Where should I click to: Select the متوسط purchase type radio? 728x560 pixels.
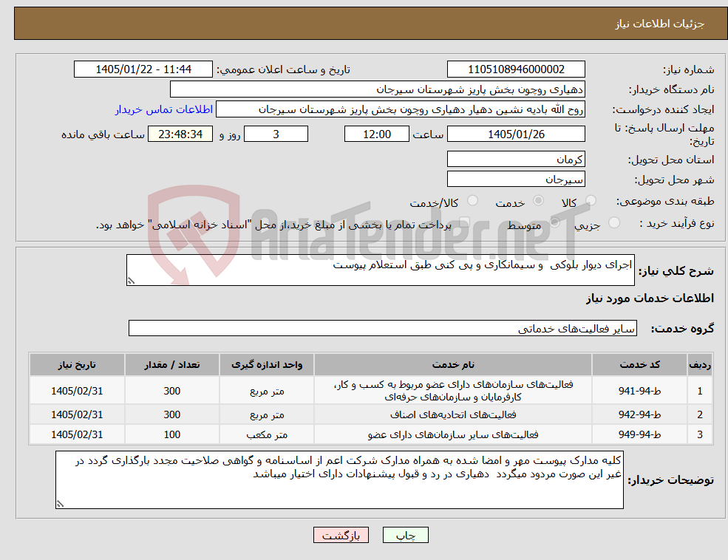coord(555,222)
